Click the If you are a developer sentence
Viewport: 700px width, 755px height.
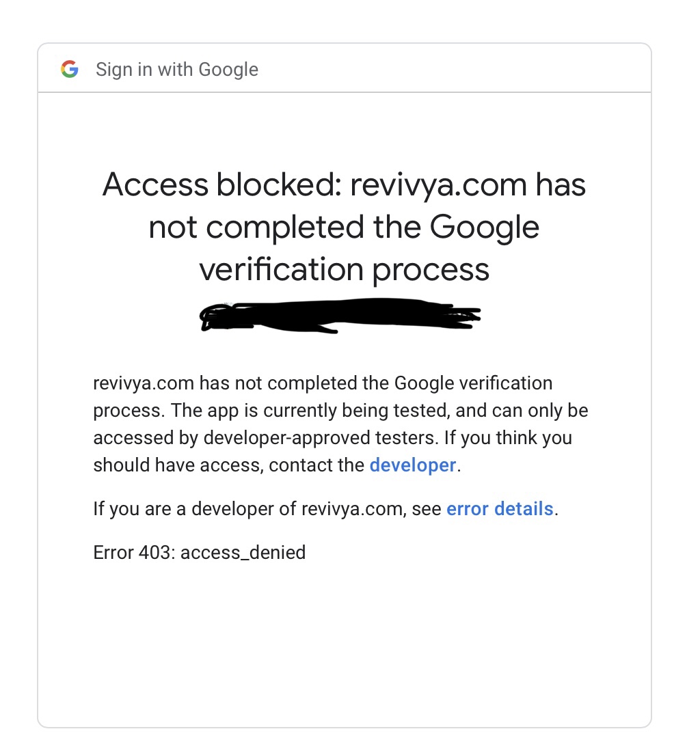325,509
